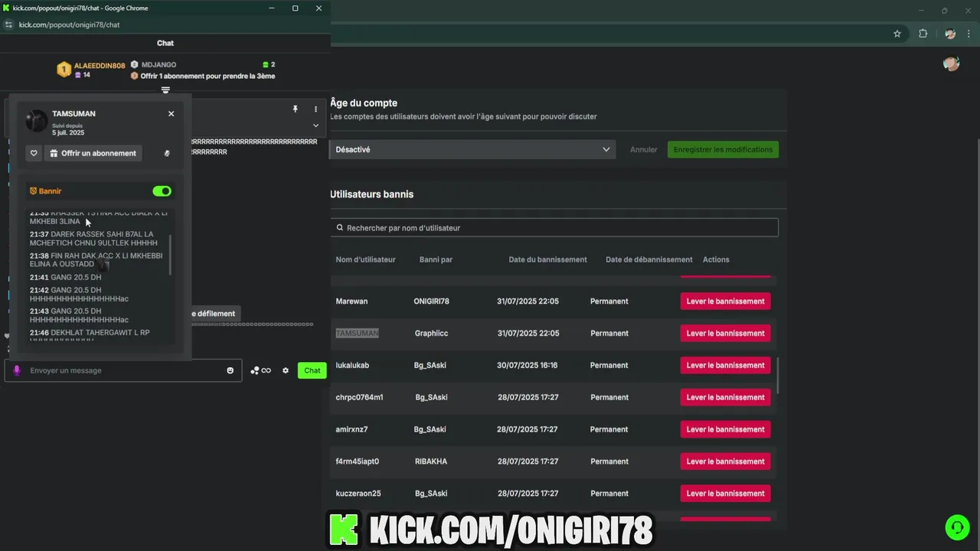Click Enregistrer les modifications button
Viewport: 980px width, 551px height.
(723, 149)
